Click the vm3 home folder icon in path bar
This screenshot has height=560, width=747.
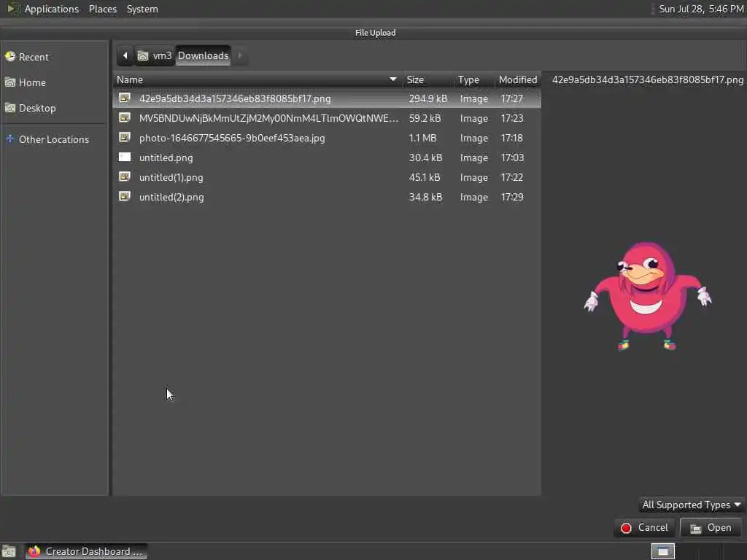143,56
